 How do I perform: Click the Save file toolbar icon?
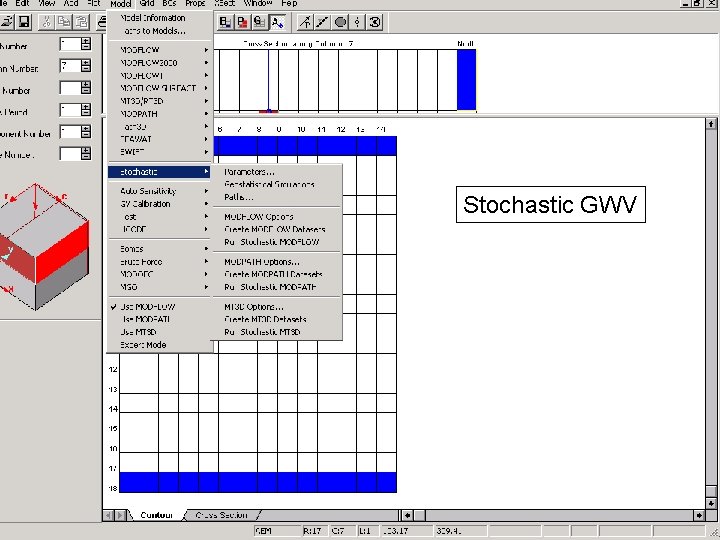[24, 22]
